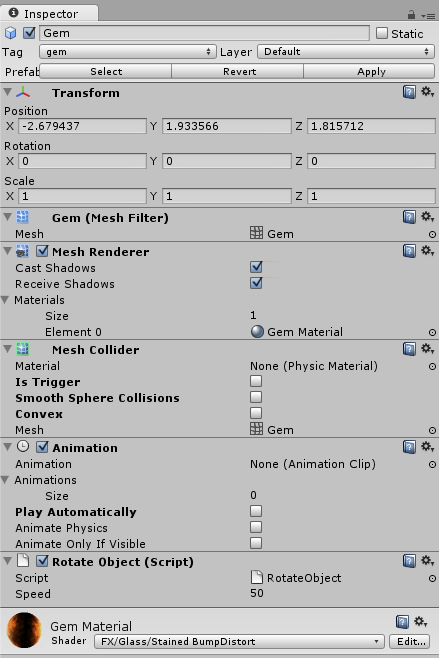Open Gem Material help icon
This screenshot has height=658, width=439.
tap(402, 622)
